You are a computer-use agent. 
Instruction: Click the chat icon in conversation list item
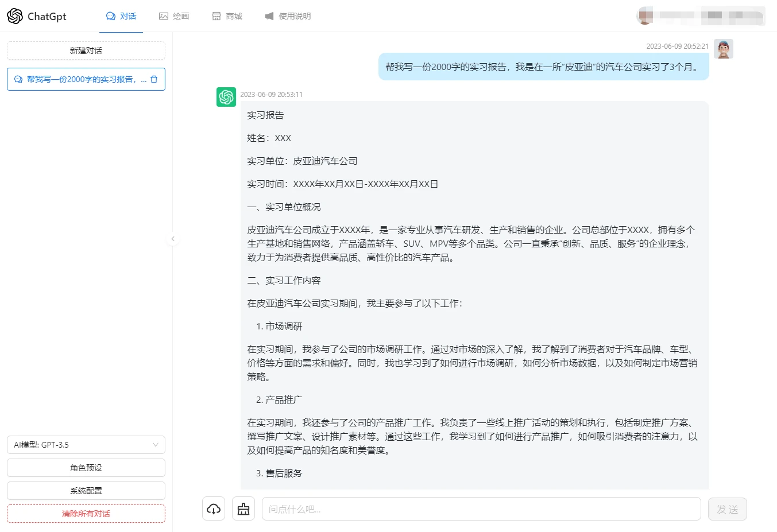(x=18, y=79)
